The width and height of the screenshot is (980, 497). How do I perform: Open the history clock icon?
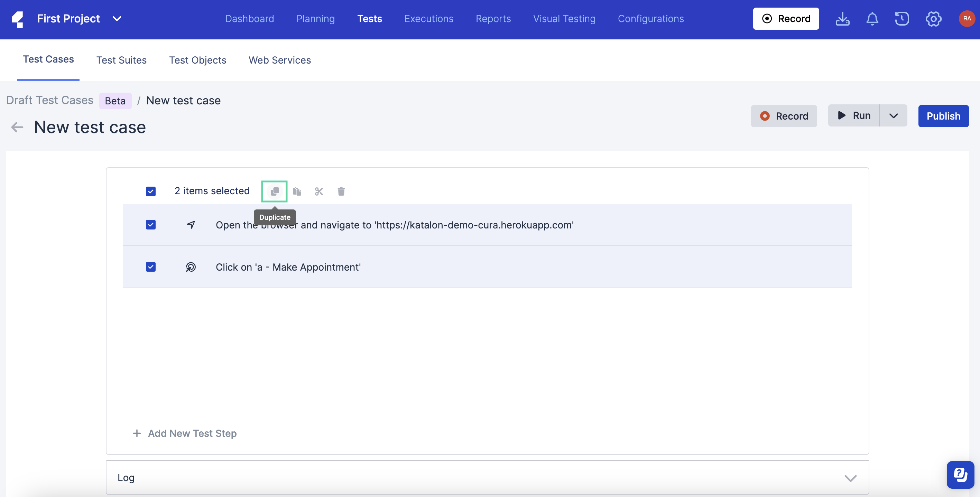902,19
